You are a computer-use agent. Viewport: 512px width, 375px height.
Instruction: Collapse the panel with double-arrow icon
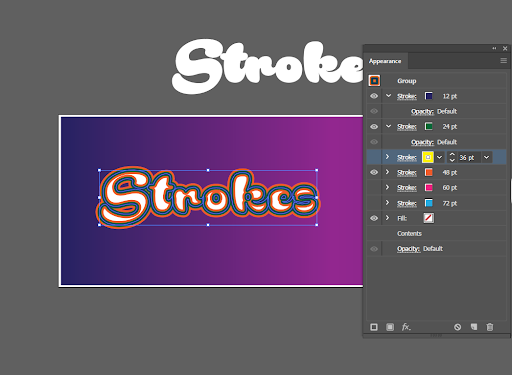pyautogui.click(x=494, y=48)
